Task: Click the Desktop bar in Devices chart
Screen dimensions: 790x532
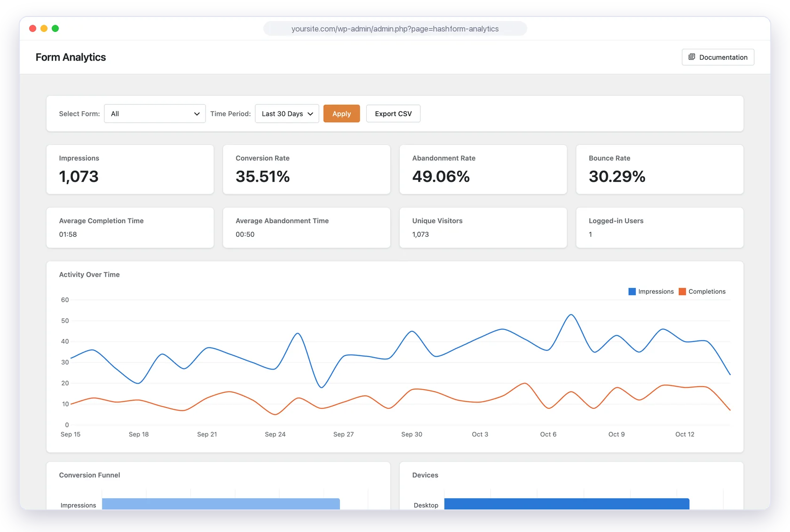Action: (x=567, y=504)
